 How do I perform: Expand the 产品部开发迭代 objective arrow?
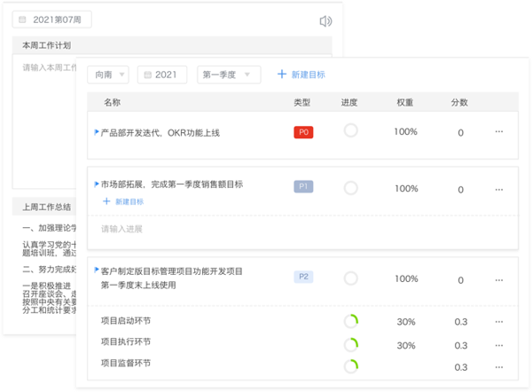[x=96, y=132]
